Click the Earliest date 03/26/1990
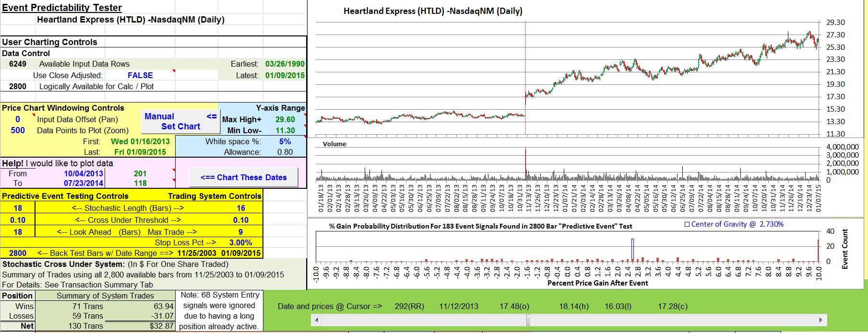Screen dimensions: 868x333 coord(285,64)
